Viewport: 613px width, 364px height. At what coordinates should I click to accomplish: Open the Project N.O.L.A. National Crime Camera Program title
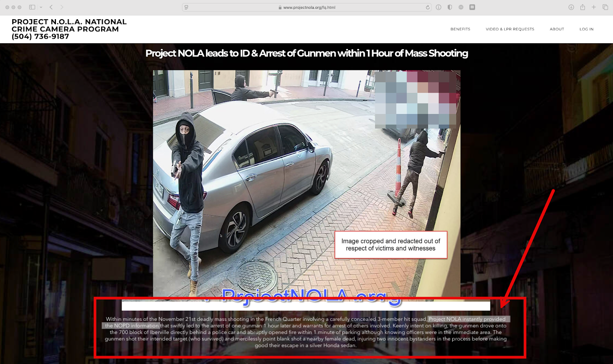pos(69,29)
